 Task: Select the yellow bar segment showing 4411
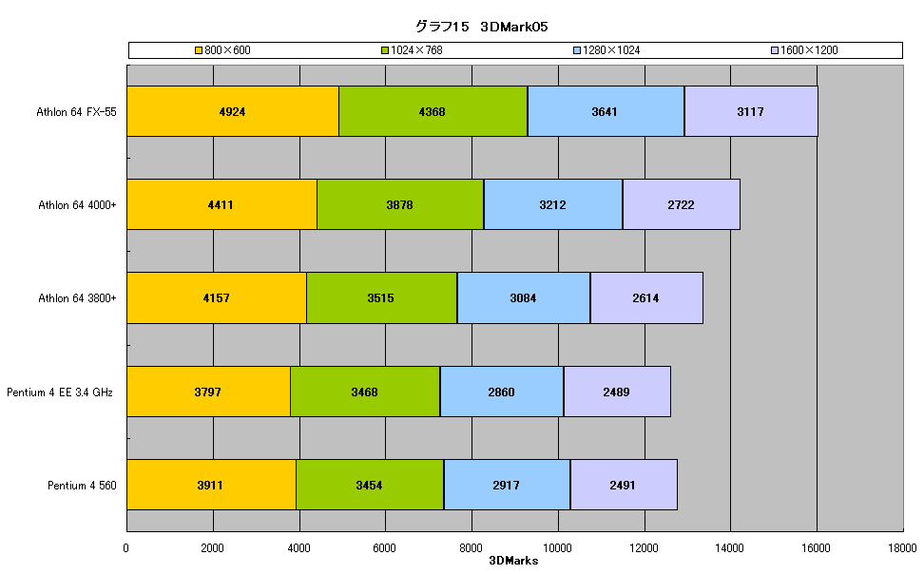[222, 204]
